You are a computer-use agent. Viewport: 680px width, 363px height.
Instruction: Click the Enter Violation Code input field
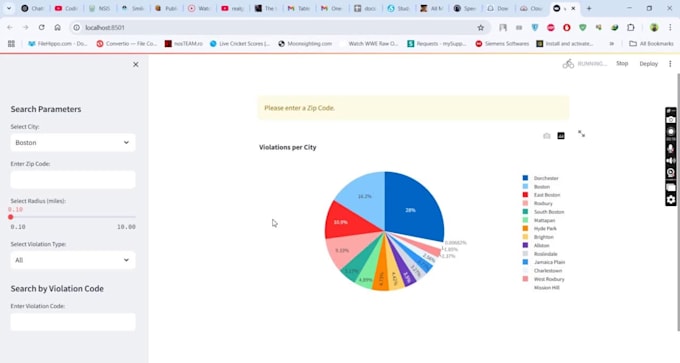click(73, 322)
